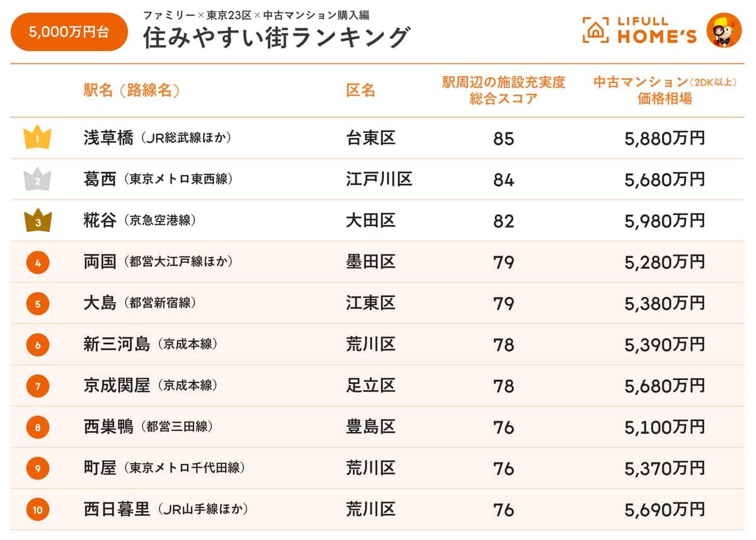Image resolution: width=756 pixels, height=540 pixels.
Task: Click the 住みやすい街ランキング title
Action: 277,38
